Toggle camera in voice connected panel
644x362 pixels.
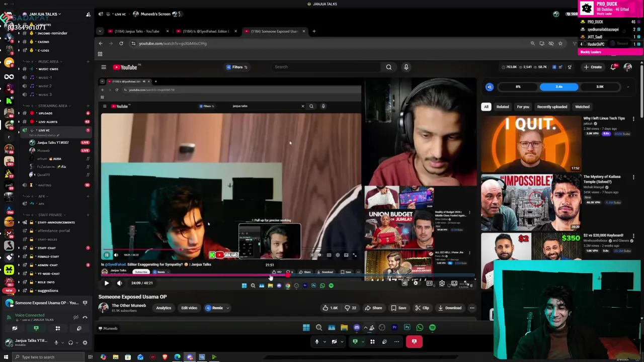click(x=15, y=328)
